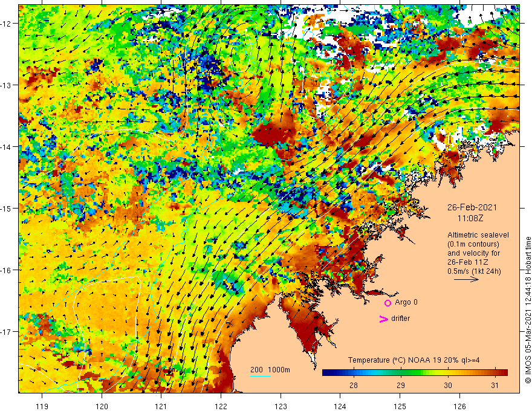Click latitude axis label -13
This screenshot has height=411, width=532.
point(6,85)
